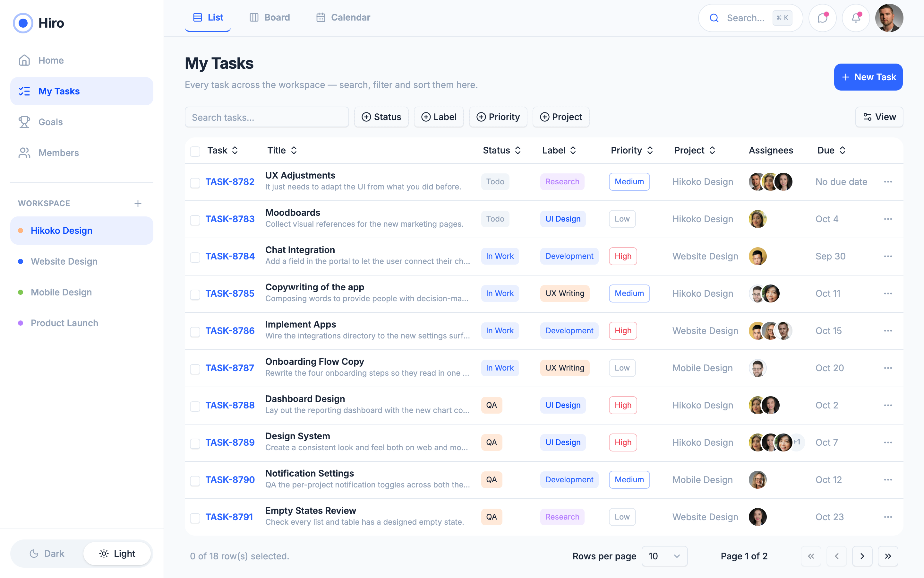Click the Hiro logo icon

(x=23, y=23)
